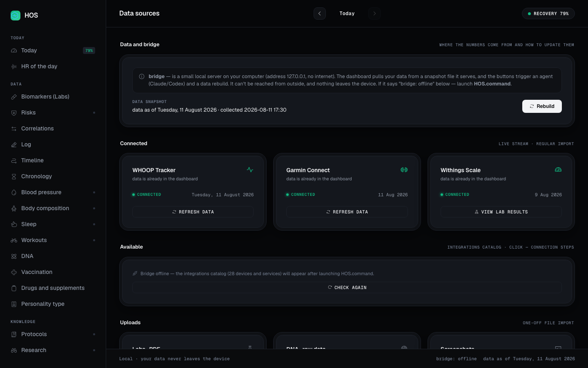Image resolution: width=588 pixels, height=368 pixels.
Task: Click the Today date label in header
Action: click(347, 13)
